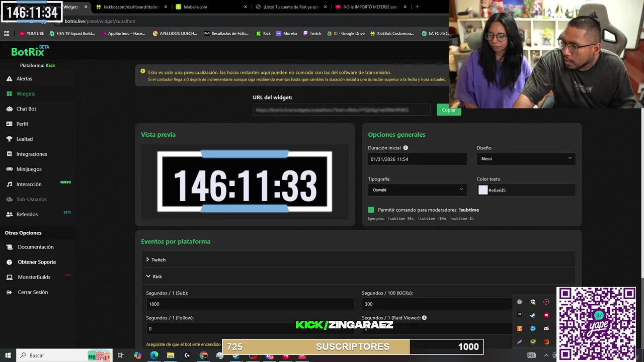The image size is (644, 362).
Task: Open a new browser tab
Action: click(417, 7)
